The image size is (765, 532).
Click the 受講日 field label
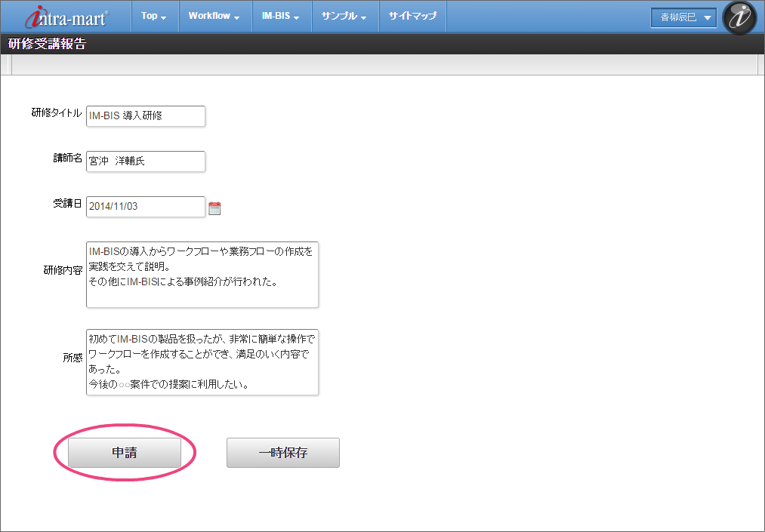pyautogui.click(x=67, y=204)
